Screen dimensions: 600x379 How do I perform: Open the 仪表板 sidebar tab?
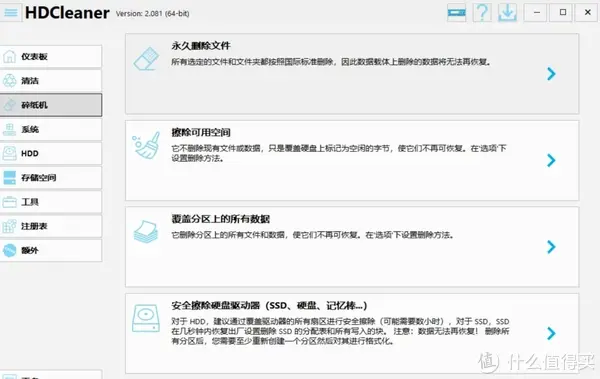pos(51,57)
